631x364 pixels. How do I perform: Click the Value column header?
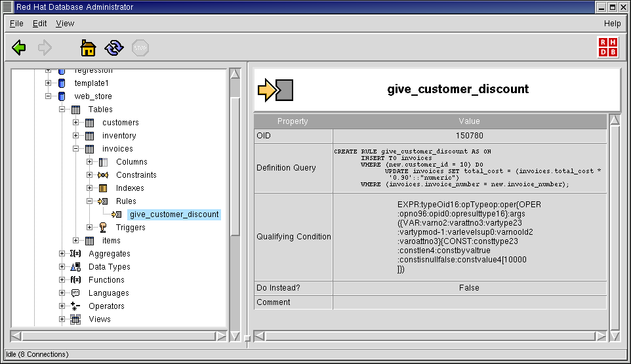coord(469,121)
